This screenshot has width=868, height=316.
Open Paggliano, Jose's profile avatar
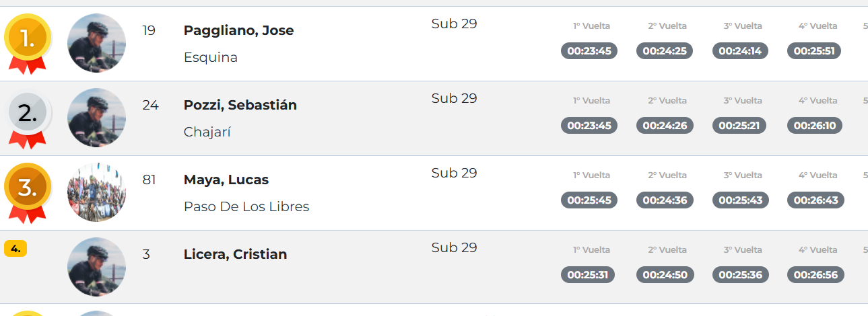[97, 43]
